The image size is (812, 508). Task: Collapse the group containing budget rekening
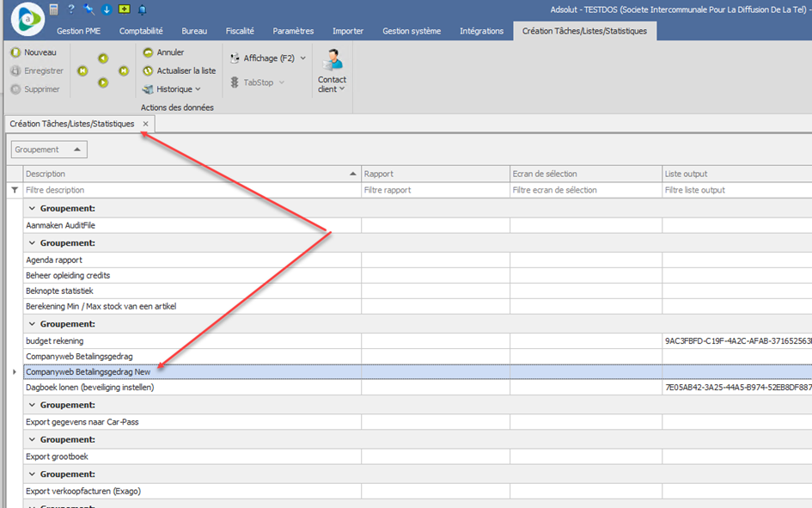tap(32, 324)
